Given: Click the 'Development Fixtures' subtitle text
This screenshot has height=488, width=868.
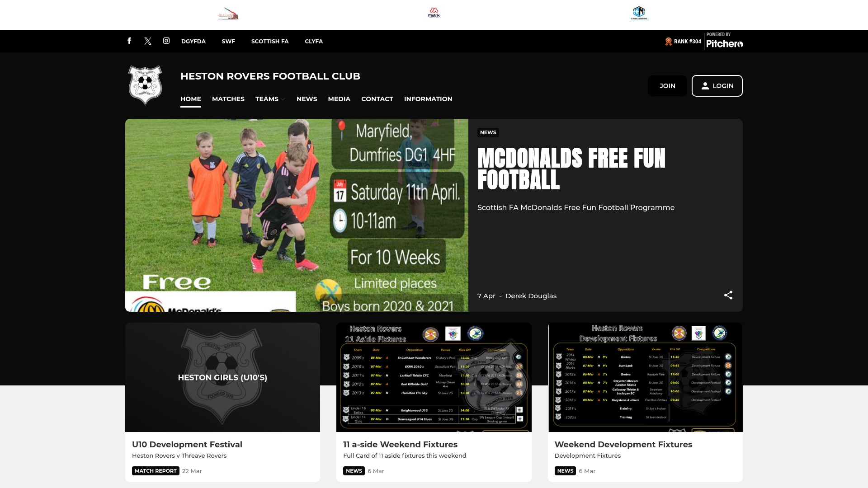Looking at the screenshot, I should pyautogui.click(x=588, y=456).
